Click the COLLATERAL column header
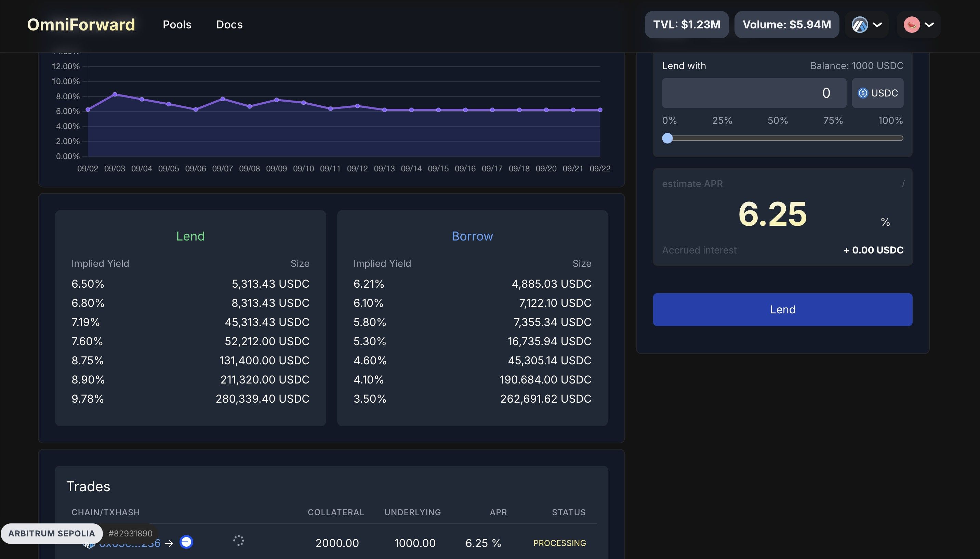 click(x=336, y=512)
